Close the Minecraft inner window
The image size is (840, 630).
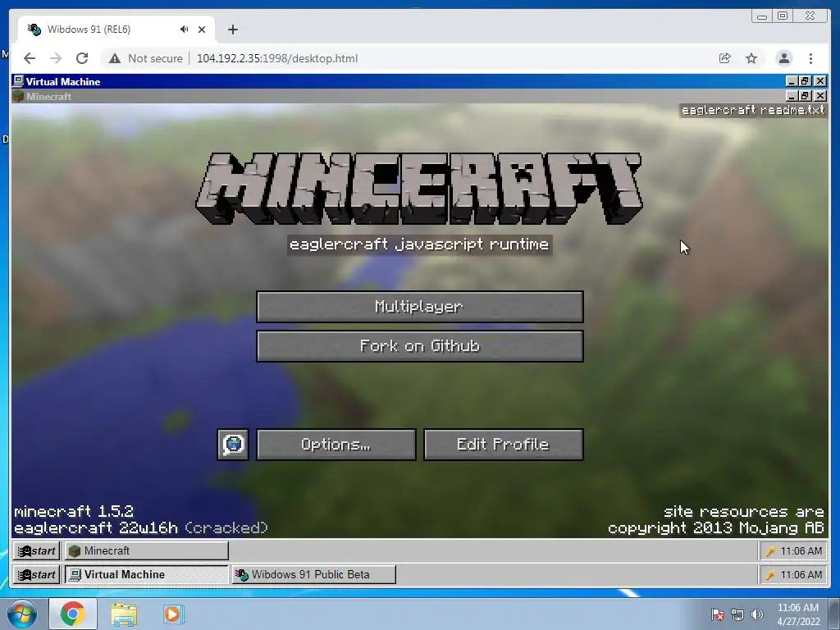(820, 96)
